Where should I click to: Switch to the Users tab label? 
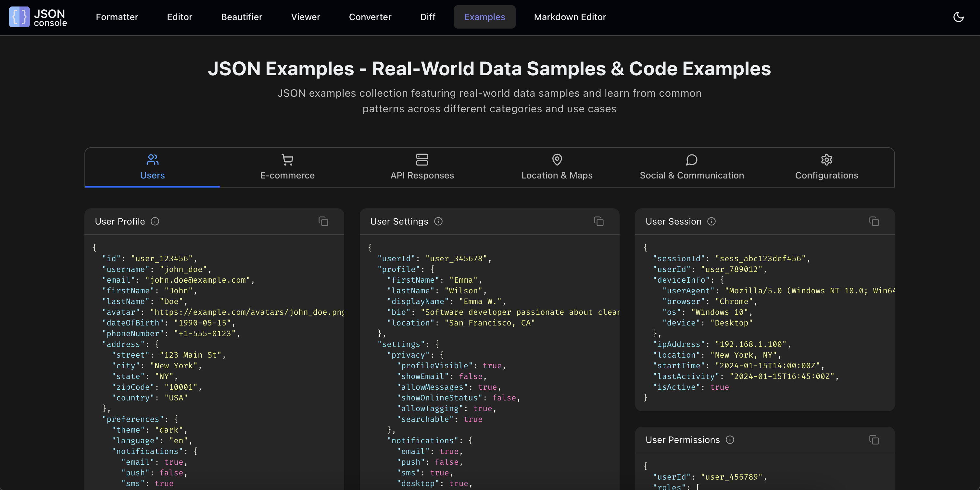(x=153, y=175)
